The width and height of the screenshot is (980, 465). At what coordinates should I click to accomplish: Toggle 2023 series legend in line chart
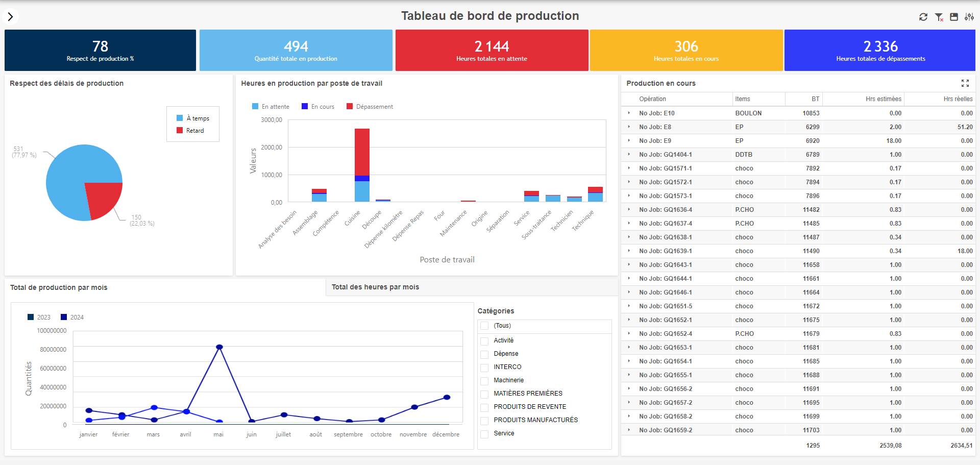pos(31,317)
